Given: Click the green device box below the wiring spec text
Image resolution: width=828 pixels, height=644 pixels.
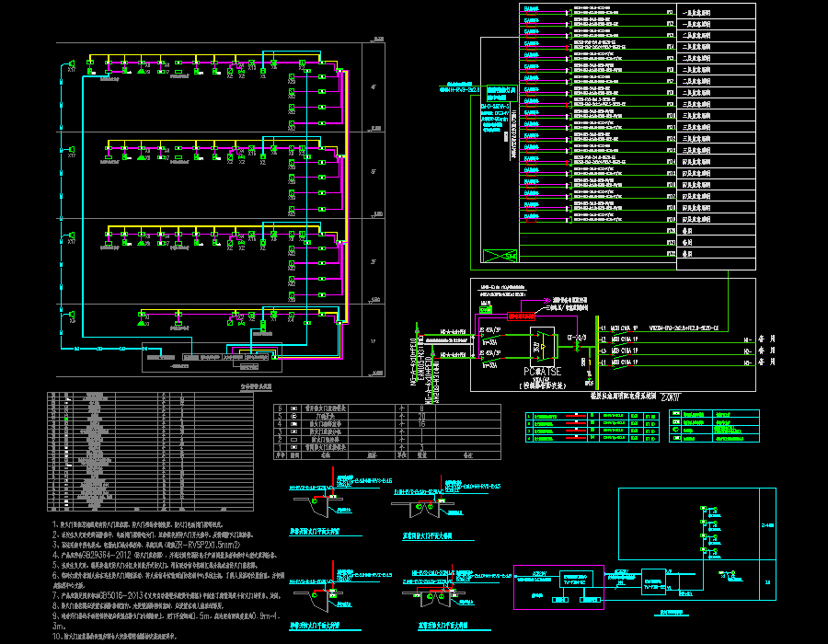Looking at the screenshot, I should point(485,309).
